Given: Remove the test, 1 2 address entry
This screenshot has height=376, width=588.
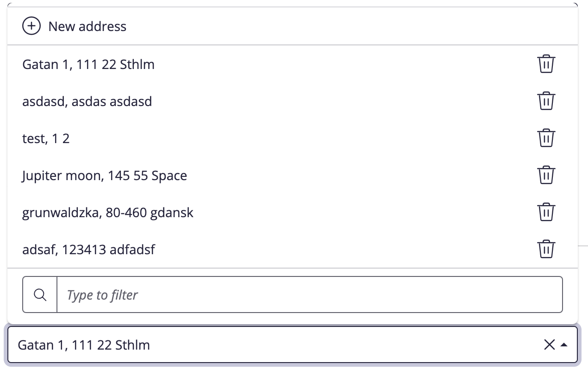Looking at the screenshot, I should [546, 138].
